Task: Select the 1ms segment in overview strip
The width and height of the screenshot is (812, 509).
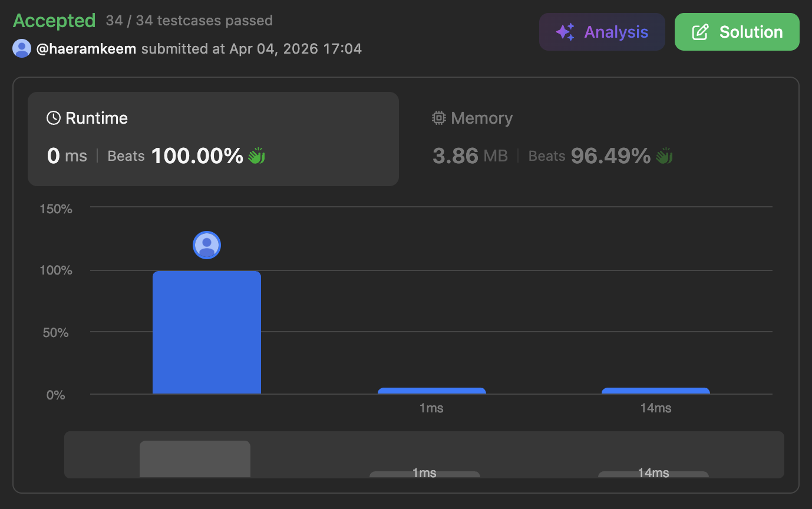Action: (x=424, y=474)
